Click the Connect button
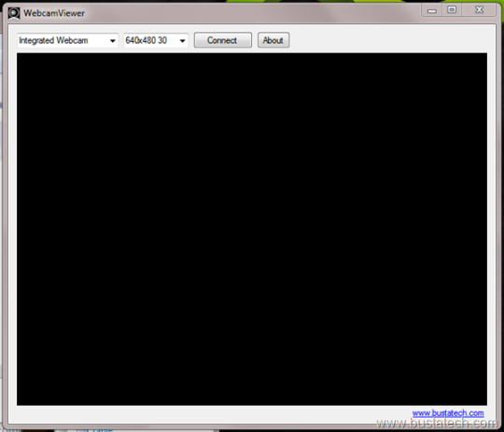This screenshot has height=432, width=504. [x=222, y=40]
